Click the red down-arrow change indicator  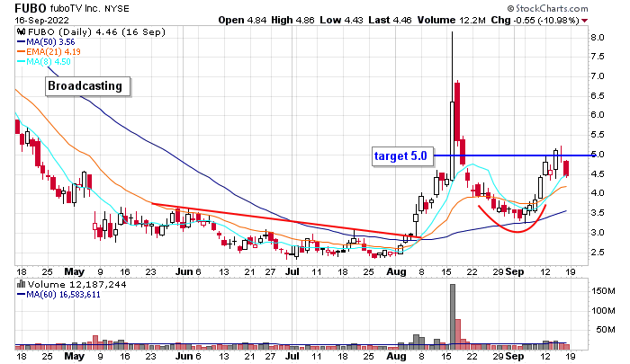click(585, 21)
